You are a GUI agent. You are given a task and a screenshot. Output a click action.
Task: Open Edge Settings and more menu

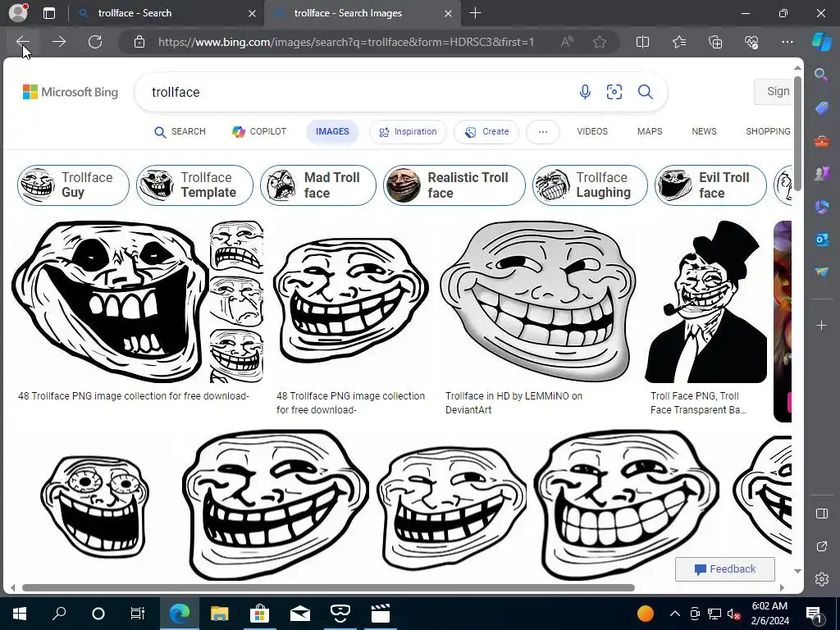point(787,42)
